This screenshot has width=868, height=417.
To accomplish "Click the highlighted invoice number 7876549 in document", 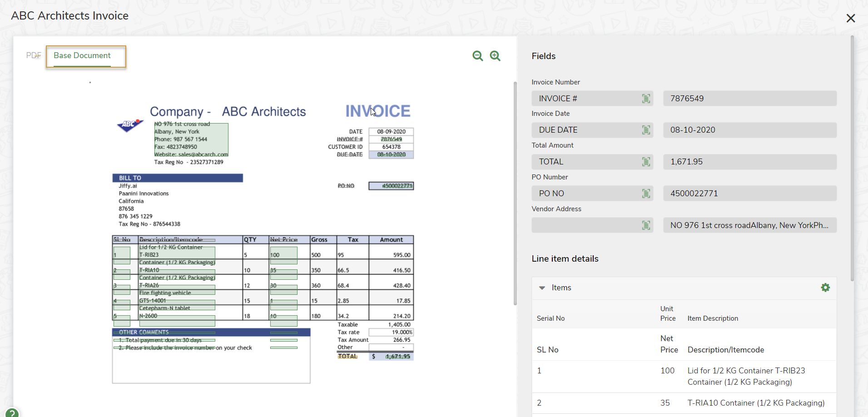I will [391, 139].
